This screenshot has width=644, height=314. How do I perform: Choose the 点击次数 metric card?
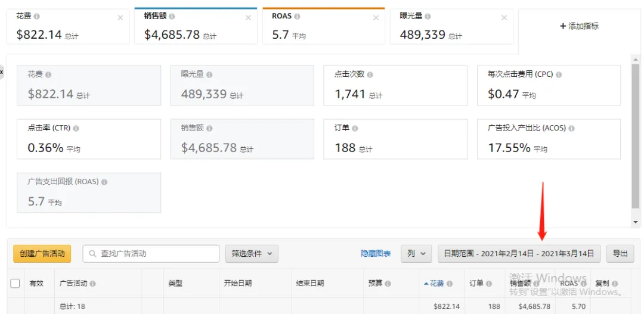(395, 85)
